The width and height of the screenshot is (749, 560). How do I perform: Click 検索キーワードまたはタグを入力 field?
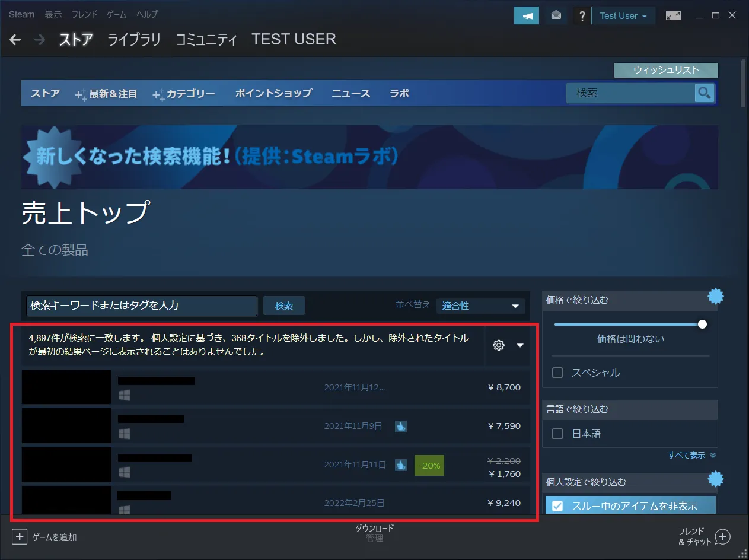point(142,306)
